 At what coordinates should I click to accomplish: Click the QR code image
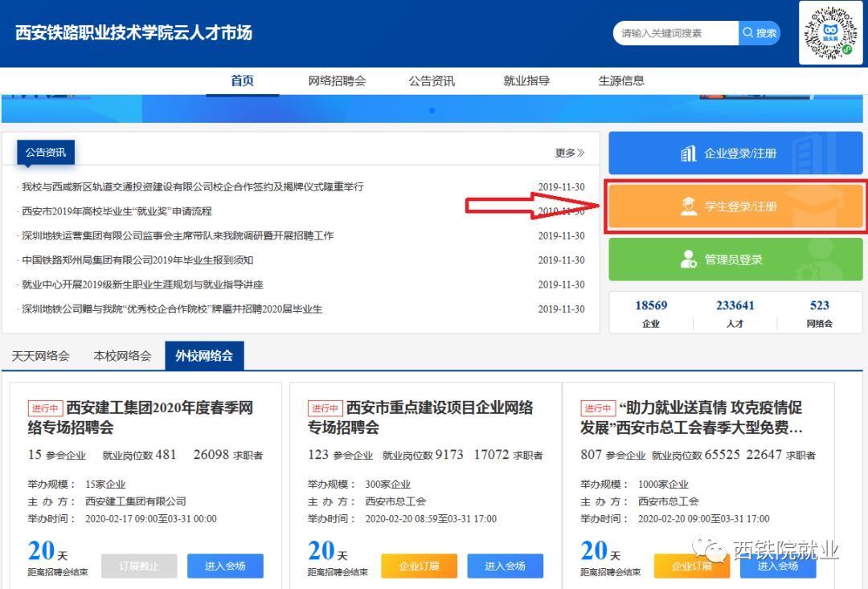tap(830, 33)
